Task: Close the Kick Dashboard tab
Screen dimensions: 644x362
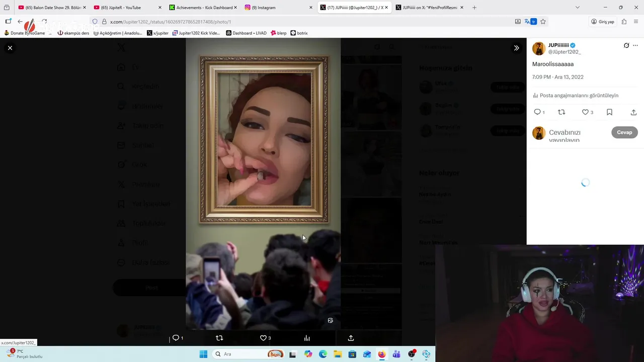Action: pyautogui.click(x=235, y=8)
